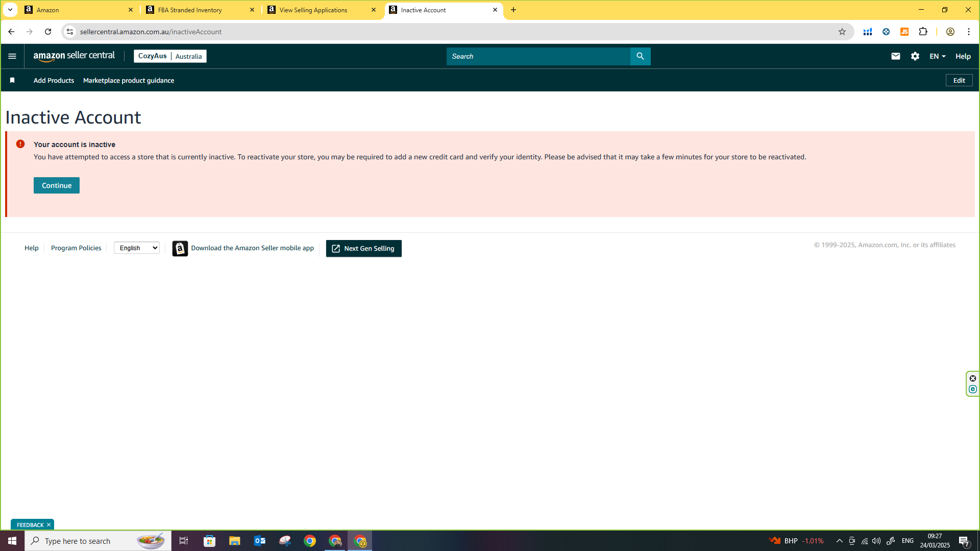Reload the current page
This screenshot has width=980, height=551.
coord(48,32)
